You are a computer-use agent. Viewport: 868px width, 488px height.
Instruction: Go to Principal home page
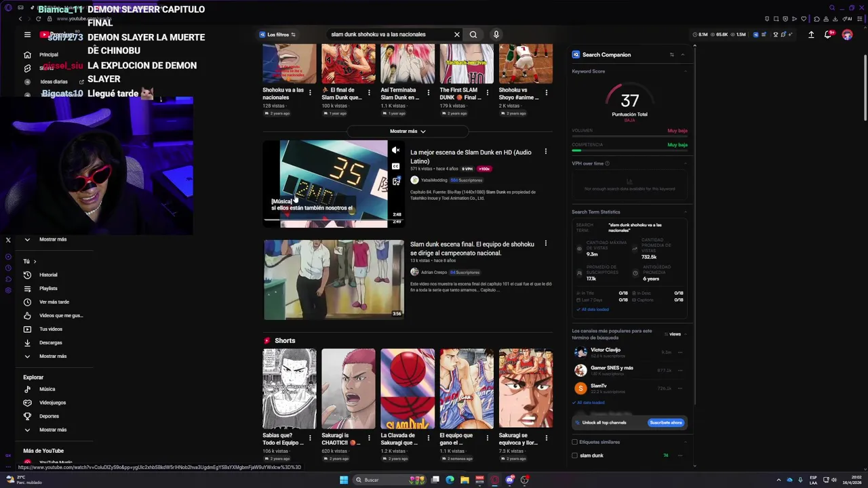tap(49, 54)
